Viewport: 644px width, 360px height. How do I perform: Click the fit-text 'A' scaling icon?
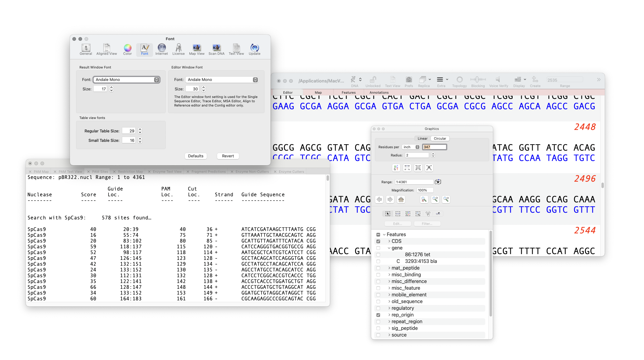click(x=429, y=168)
